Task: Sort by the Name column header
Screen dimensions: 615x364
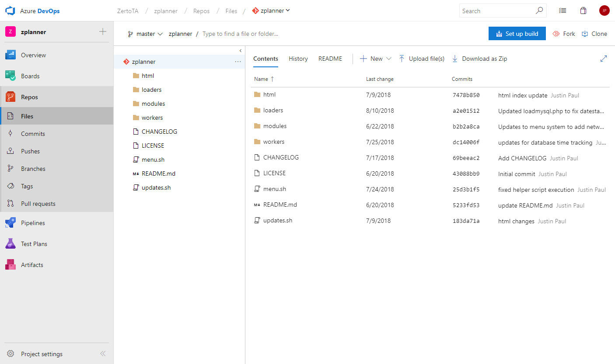Action: coord(264,79)
